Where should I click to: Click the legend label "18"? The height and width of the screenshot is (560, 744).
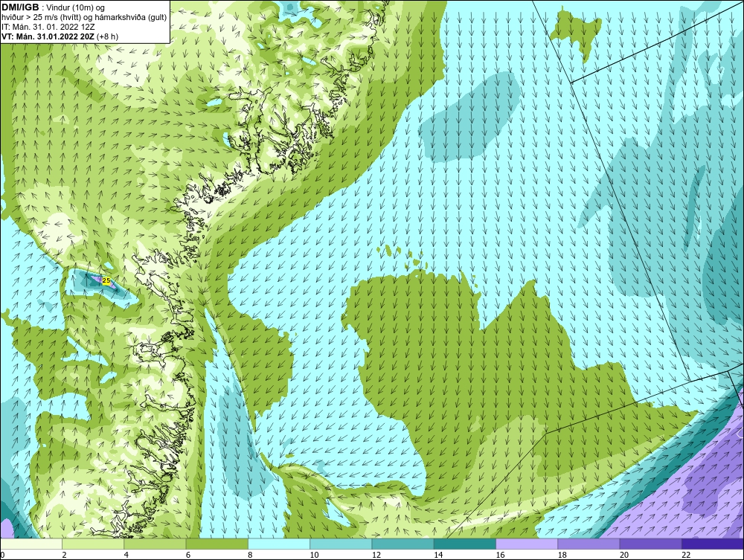point(562,556)
